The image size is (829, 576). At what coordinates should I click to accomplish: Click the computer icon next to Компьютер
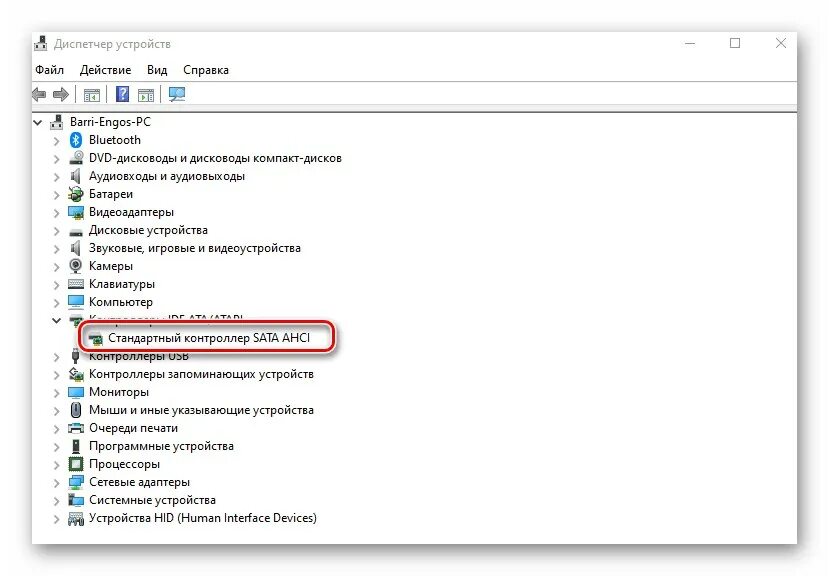click(76, 302)
